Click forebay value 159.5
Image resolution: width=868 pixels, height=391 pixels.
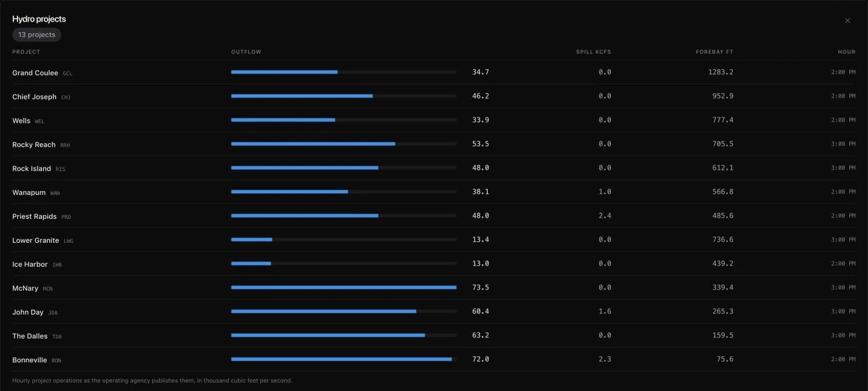coord(723,336)
